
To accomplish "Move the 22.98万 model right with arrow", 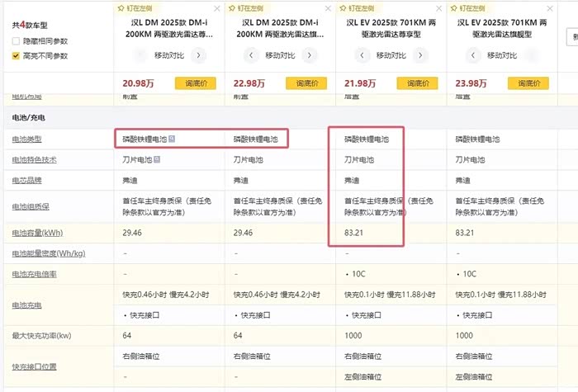I will click(x=310, y=55).
